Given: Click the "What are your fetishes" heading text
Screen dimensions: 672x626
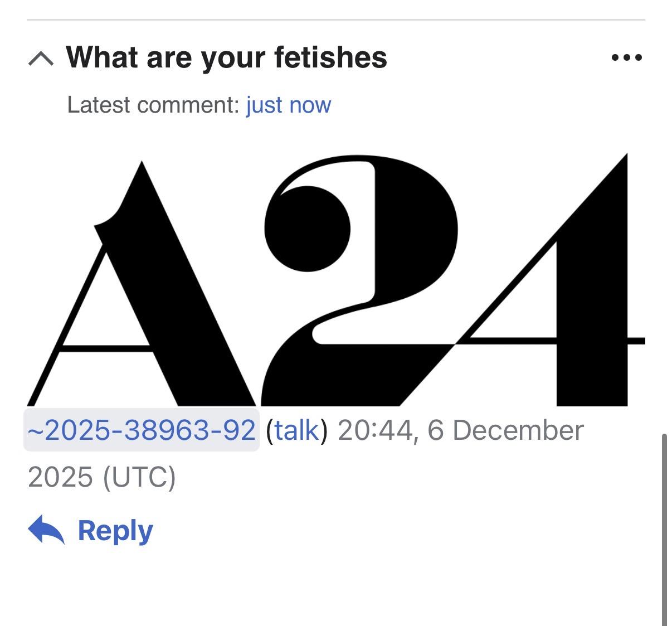Looking at the screenshot, I should [x=226, y=57].
